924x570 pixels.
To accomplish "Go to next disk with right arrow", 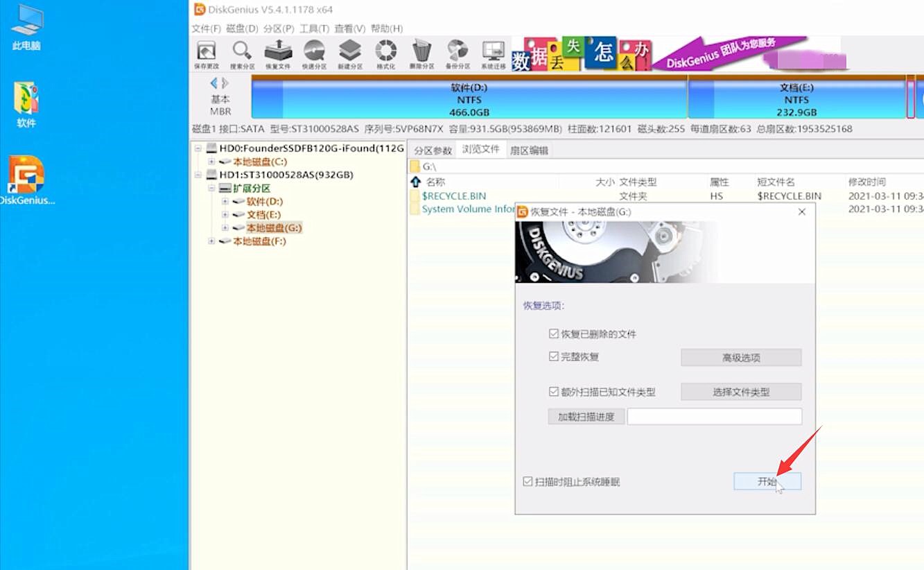I will click(225, 83).
